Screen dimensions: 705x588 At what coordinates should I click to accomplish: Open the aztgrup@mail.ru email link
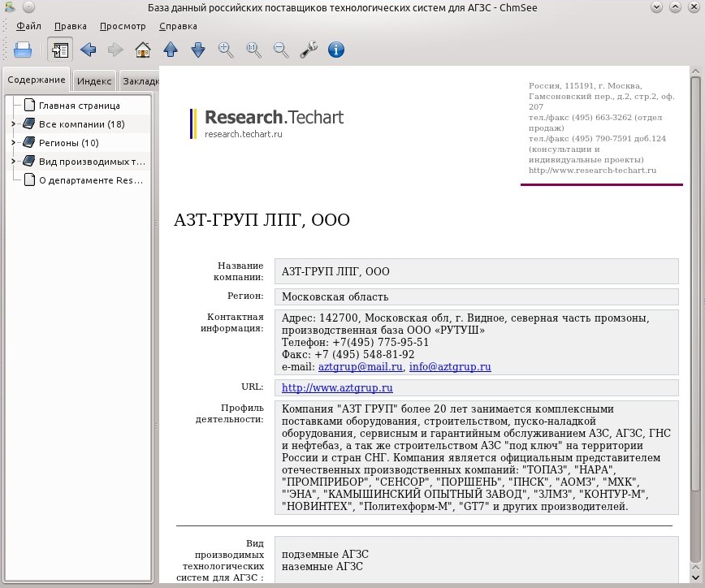[x=360, y=367]
